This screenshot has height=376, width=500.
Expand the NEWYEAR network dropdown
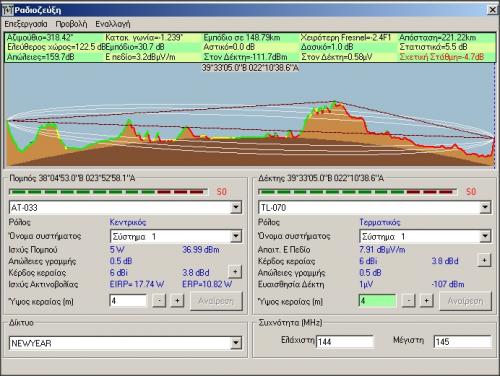(236, 343)
